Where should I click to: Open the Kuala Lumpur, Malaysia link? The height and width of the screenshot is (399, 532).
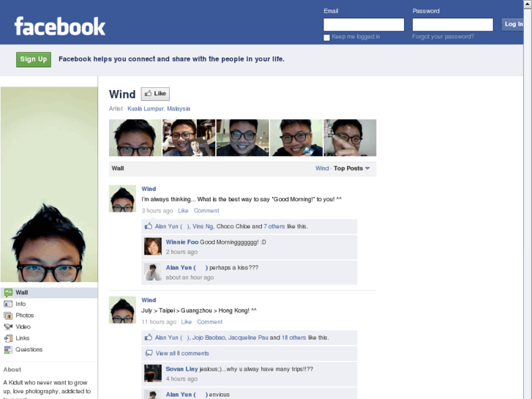[x=159, y=108]
